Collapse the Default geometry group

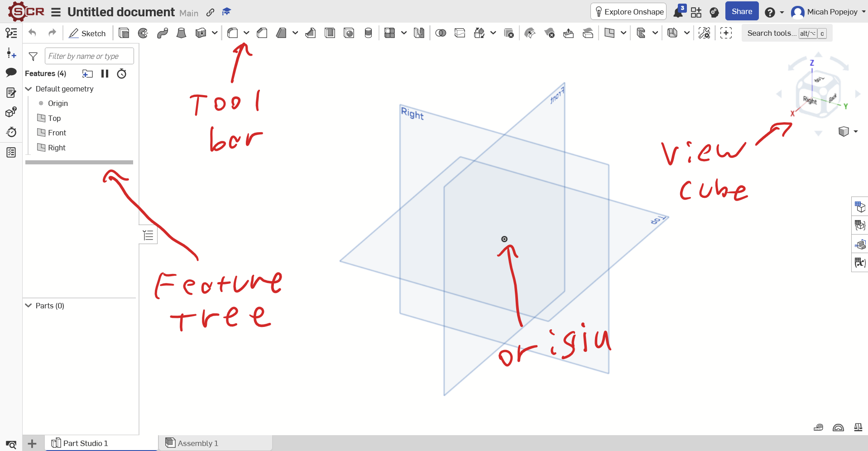[x=29, y=89]
